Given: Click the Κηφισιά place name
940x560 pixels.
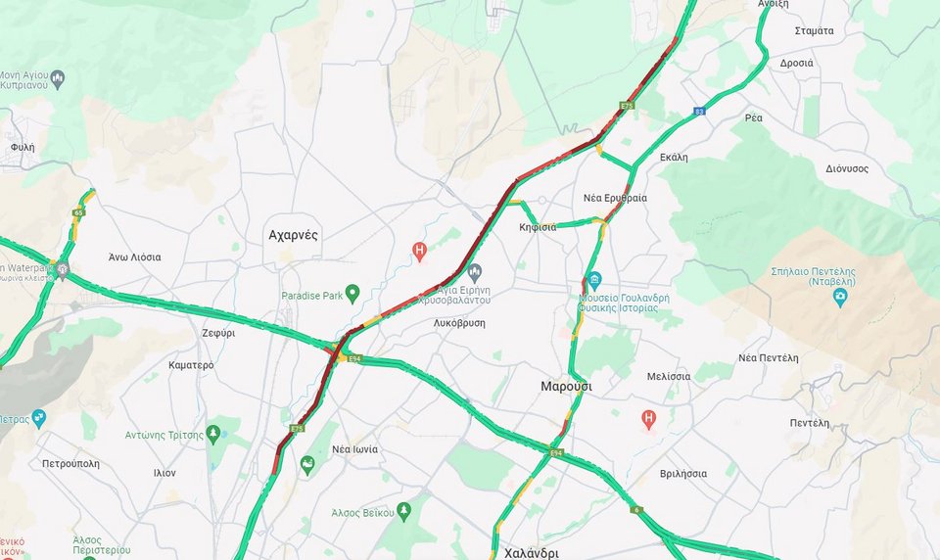Looking at the screenshot, I should point(538,226).
